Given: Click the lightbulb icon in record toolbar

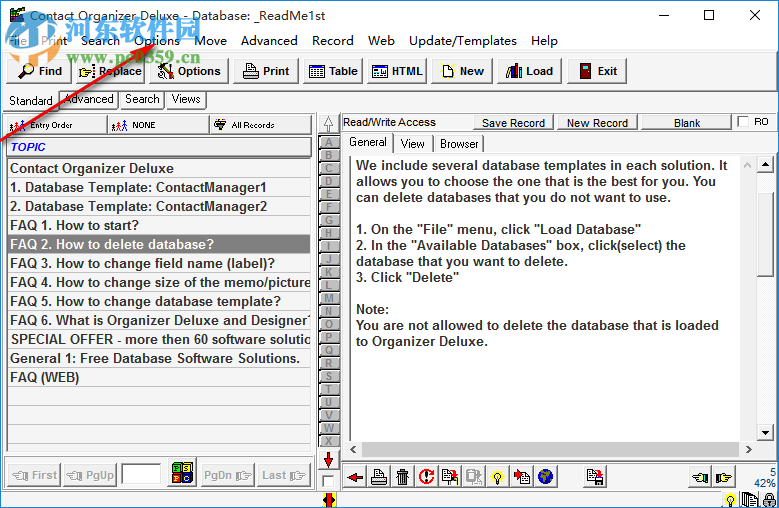Looking at the screenshot, I should point(497,477).
